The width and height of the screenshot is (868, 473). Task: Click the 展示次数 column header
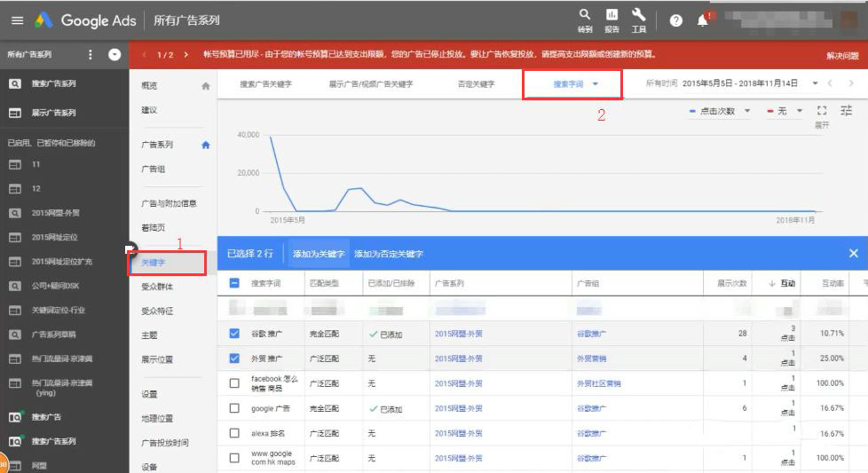(732, 283)
